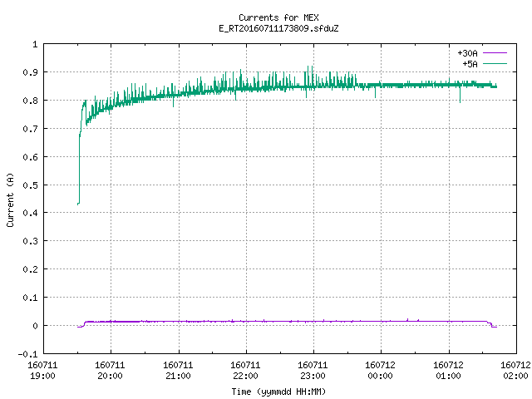Click the x-axis label '160712 01:00'
This screenshot has height=399, width=532.
(448, 370)
